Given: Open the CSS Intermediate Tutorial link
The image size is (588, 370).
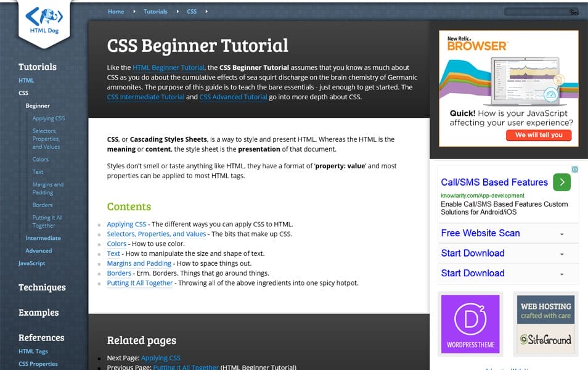Looking at the screenshot, I should 145,97.
